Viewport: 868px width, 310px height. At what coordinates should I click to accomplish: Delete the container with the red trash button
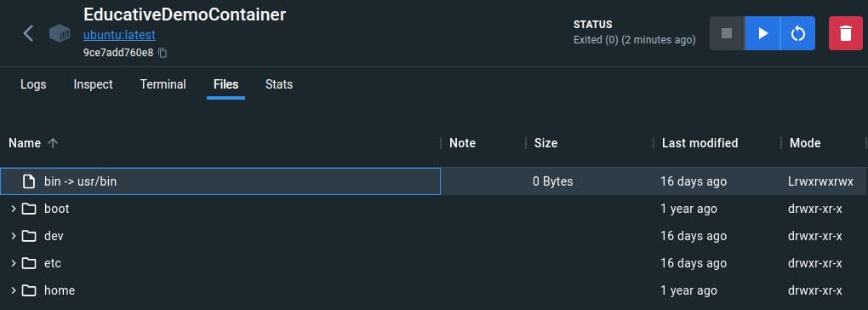(x=845, y=33)
